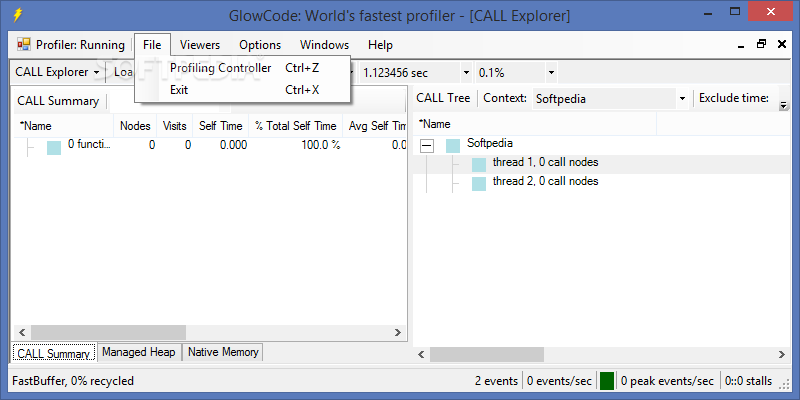This screenshot has width=800, height=400.
Task: Open the File menu
Action: pos(152,45)
